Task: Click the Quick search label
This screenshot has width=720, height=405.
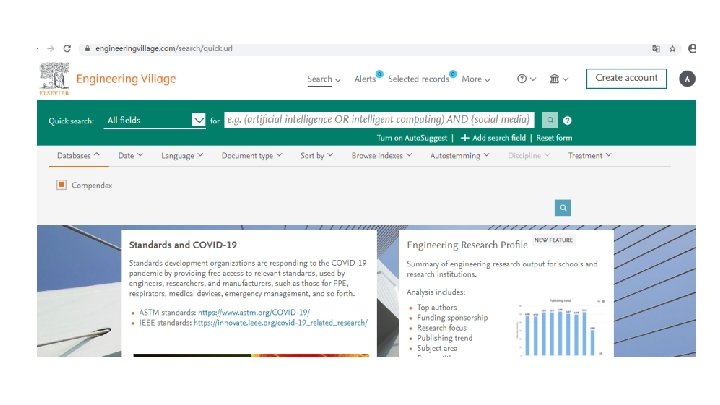Action: pos(71,121)
